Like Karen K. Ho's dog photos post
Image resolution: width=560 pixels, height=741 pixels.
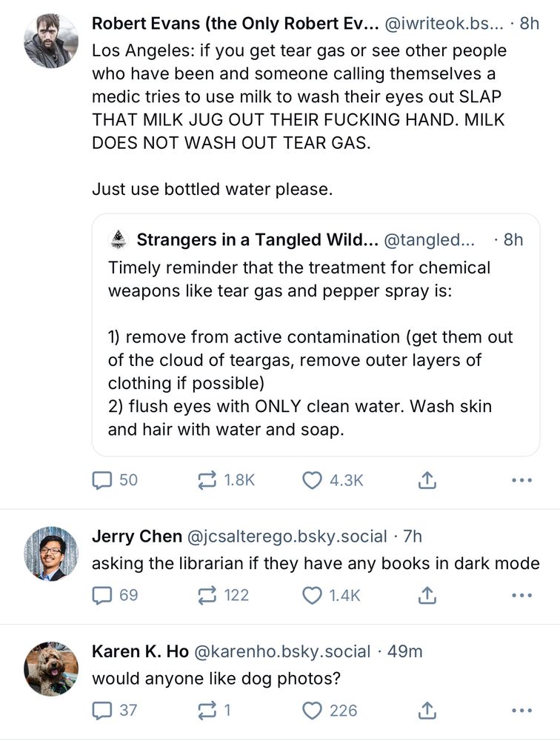pos(313,711)
